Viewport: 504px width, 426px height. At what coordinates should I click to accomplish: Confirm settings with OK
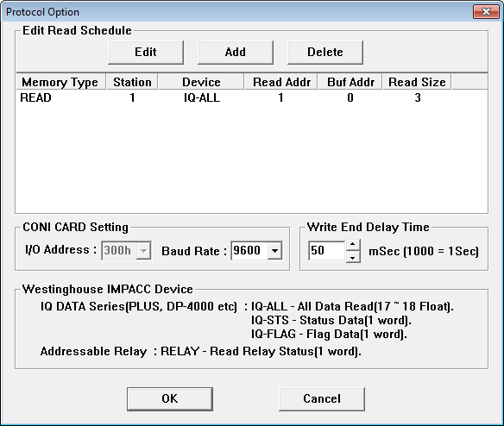point(170,398)
